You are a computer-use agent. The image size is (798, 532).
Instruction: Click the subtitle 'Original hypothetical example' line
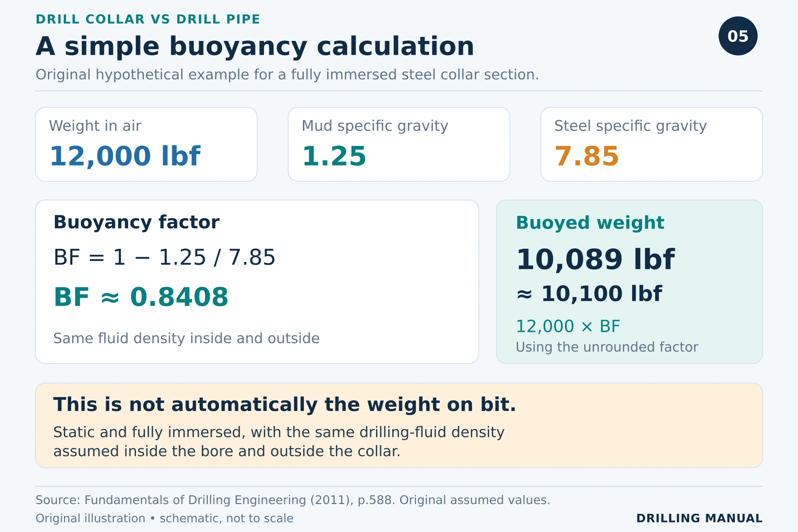[x=287, y=74]
